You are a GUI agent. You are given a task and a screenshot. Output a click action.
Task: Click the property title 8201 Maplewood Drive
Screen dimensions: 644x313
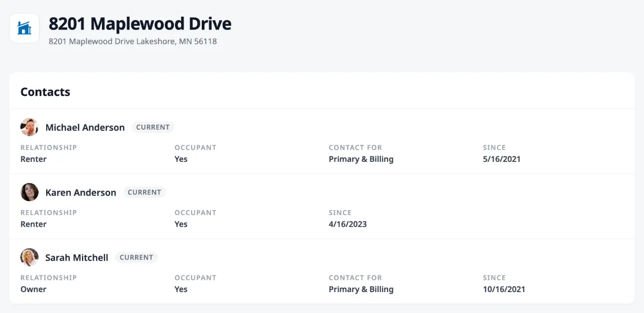click(140, 24)
